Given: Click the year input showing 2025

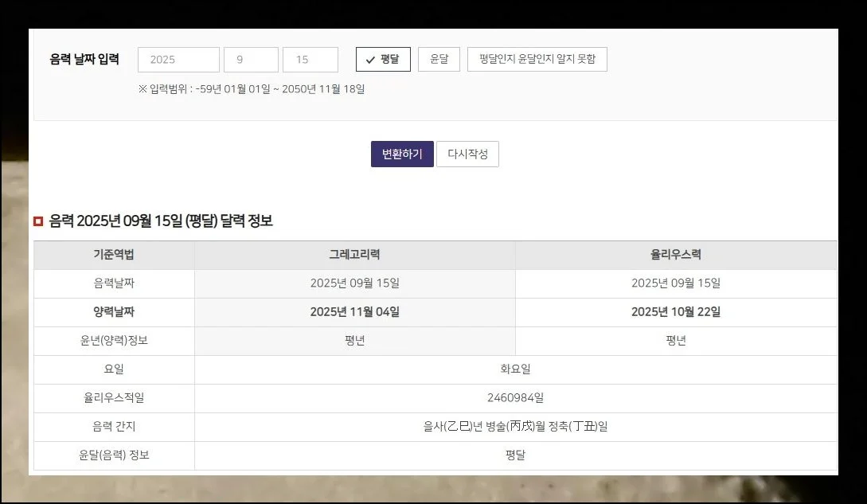Looking at the screenshot, I should [178, 59].
